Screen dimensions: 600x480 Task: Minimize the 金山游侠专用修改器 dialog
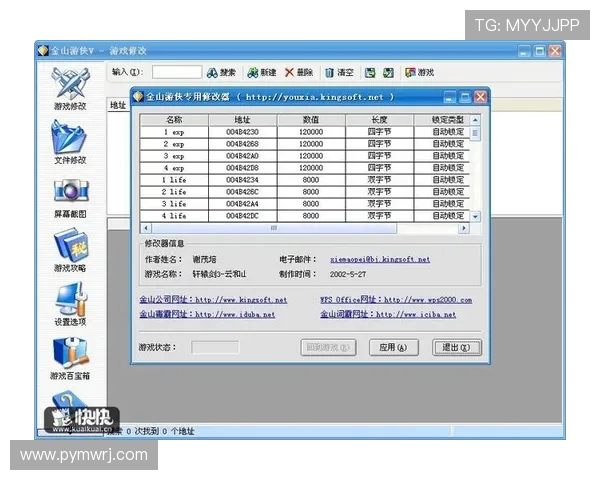pyautogui.click(x=450, y=97)
